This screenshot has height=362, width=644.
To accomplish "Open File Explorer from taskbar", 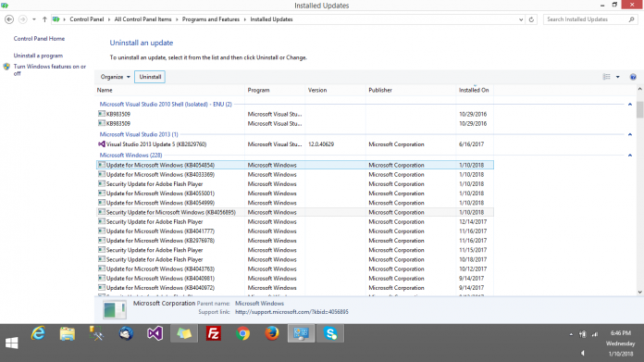I will (68, 333).
